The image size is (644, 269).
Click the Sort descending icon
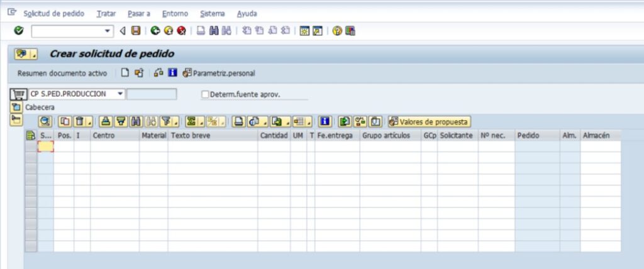click(x=121, y=121)
